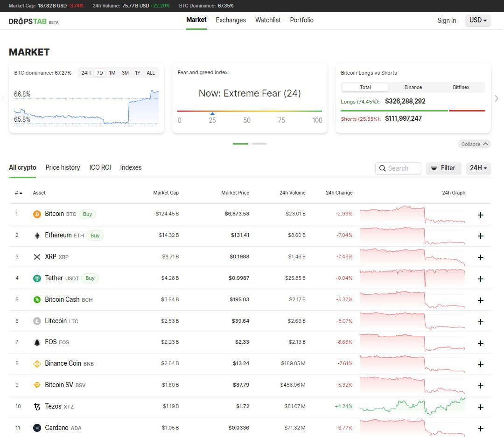Switch to the Price history tab

(x=63, y=167)
